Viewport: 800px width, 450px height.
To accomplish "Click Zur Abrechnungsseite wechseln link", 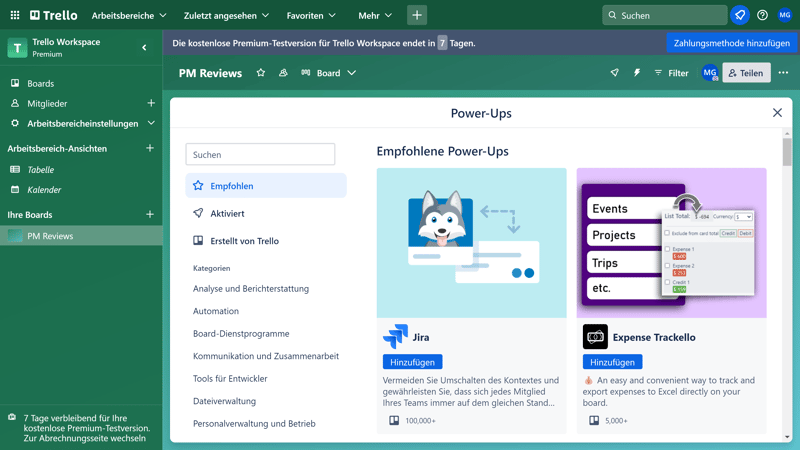I will pyautogui.click(x=84, y=438).
